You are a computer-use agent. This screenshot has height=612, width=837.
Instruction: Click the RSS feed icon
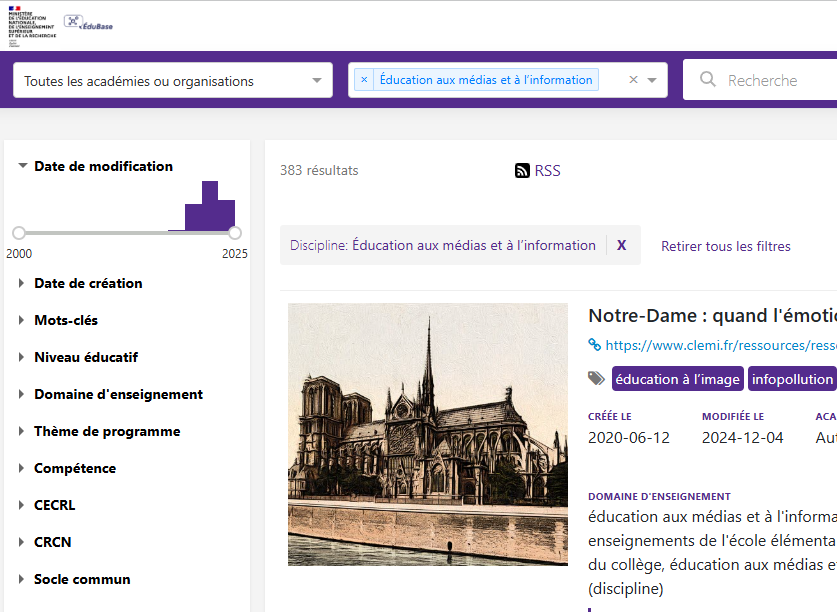pos(522,170)
